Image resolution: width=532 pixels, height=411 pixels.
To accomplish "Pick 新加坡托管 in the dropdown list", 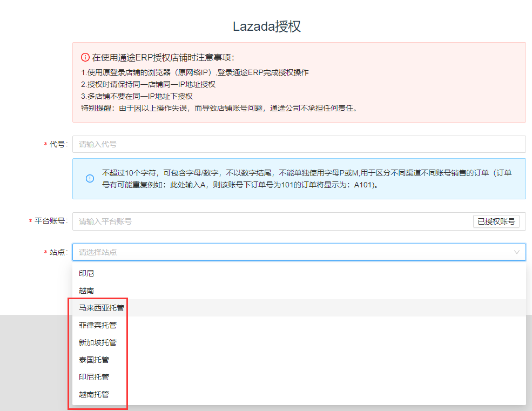I will click(299, 342).
